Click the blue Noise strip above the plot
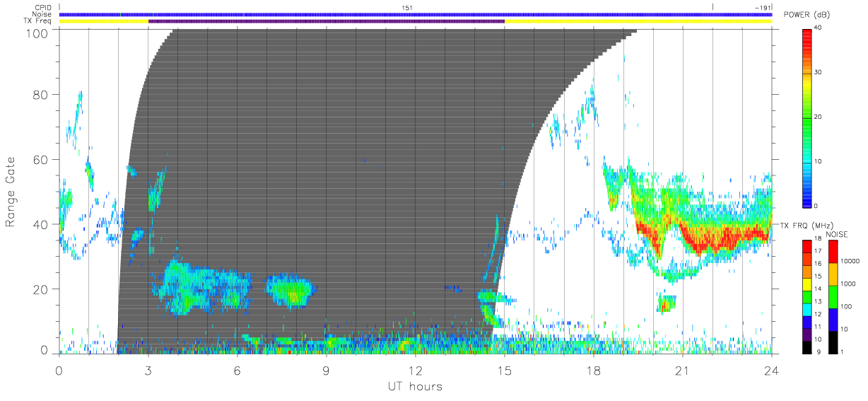Viewport: 868px width, 401px height. [x=416, y=14]
